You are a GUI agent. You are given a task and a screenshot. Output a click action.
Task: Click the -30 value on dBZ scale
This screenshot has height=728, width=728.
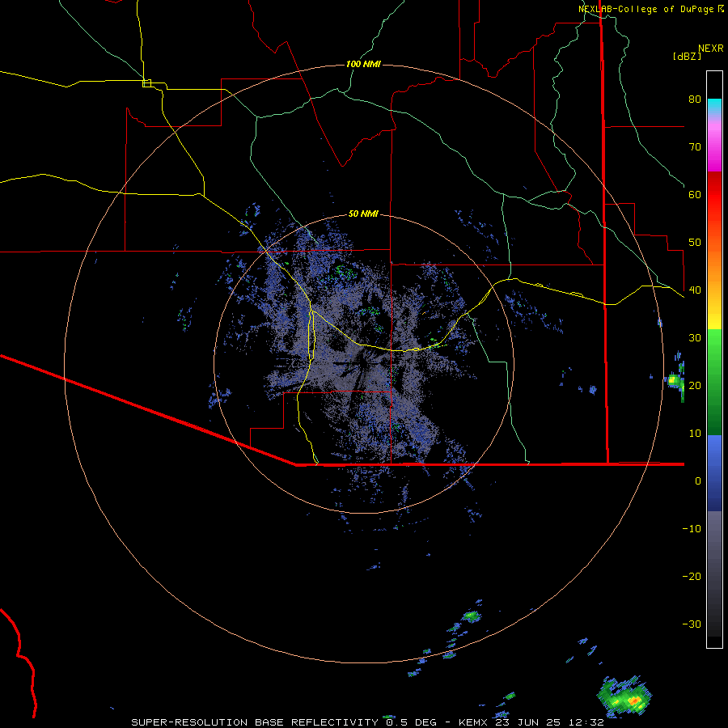pos(692,624)
